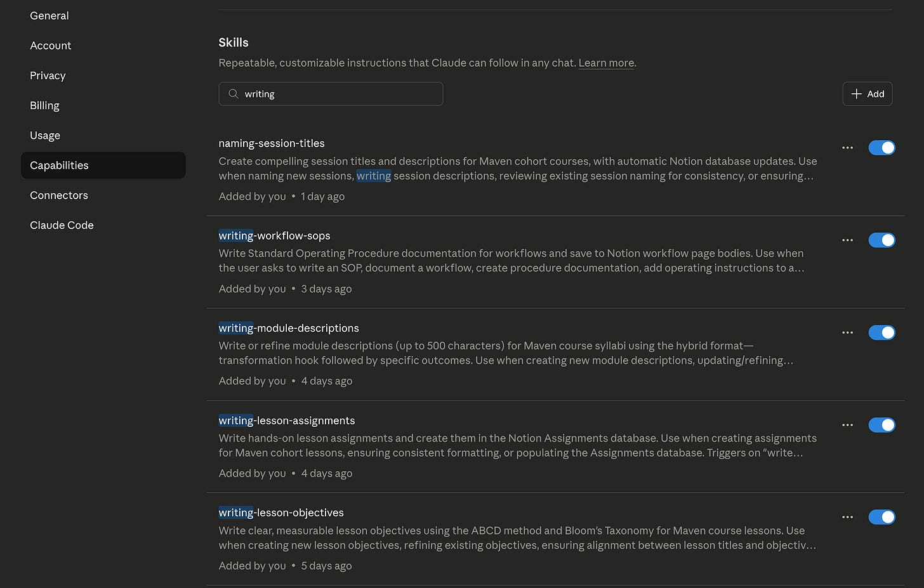
Task: Turn off writing-module-descriptions skill toggle
Action: tap(881, 332)
